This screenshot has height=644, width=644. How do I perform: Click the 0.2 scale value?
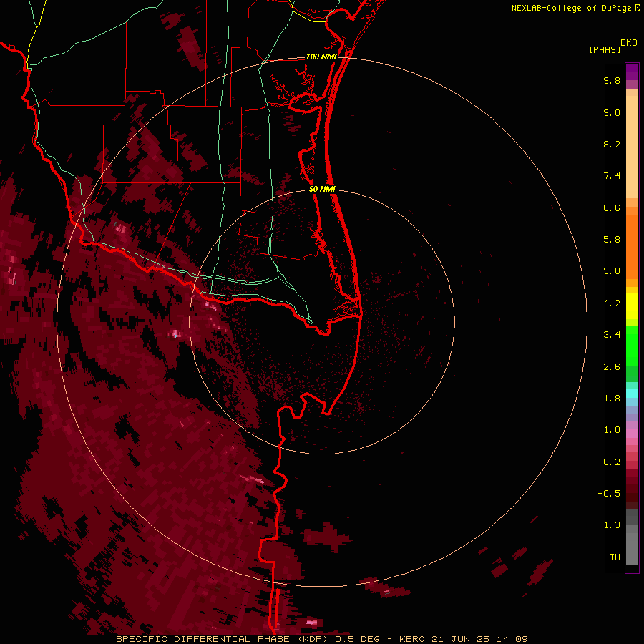(612, 462)
